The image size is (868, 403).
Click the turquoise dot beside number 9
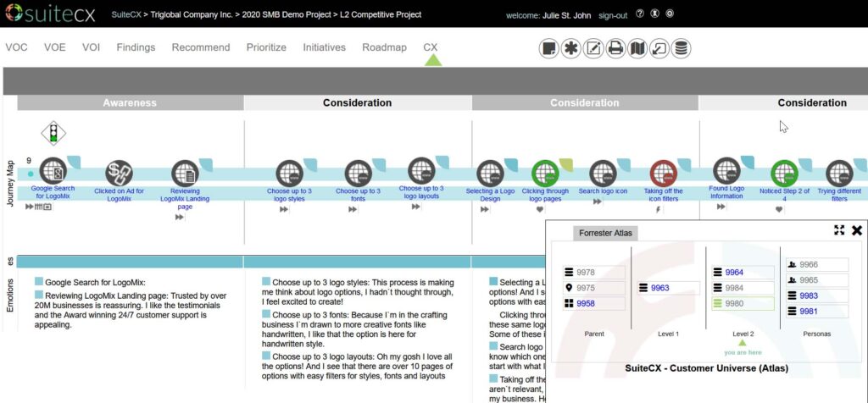(31, 174)
